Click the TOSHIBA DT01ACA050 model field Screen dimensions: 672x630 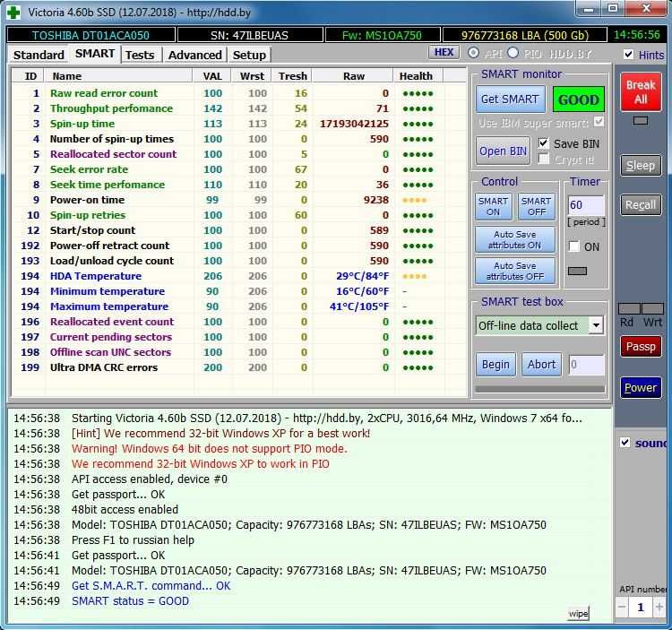(90, 35)
